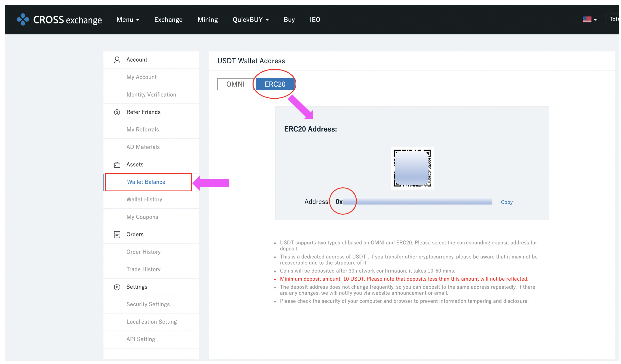This screenshot has width=621, height=364.
Task: Open Wallet History in the sidebar
Action: [144, 199]
